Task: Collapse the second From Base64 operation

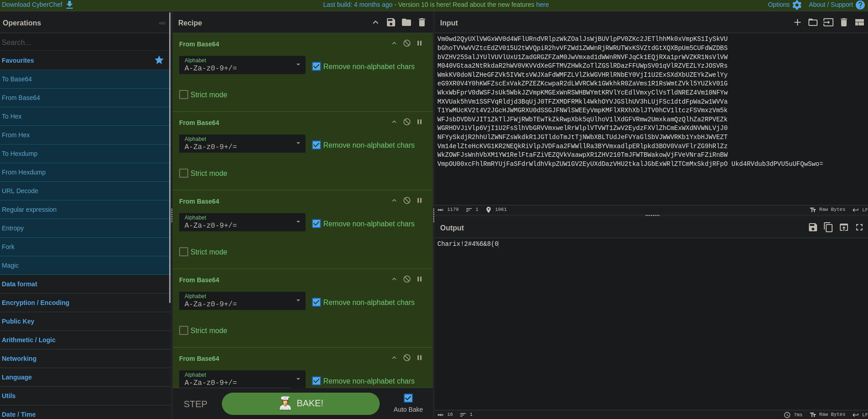Action: tap(394, 122)
